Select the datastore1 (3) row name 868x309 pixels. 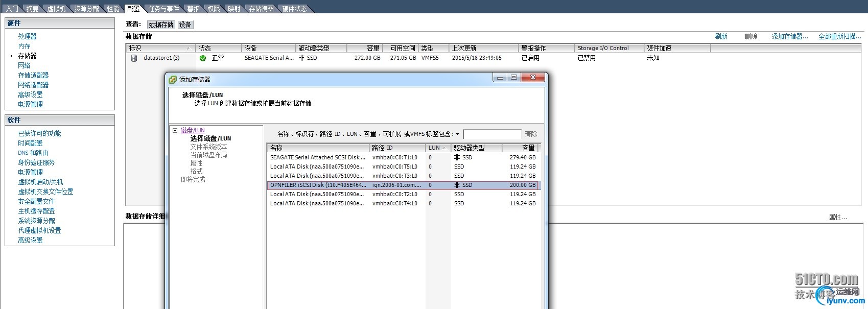click(161, 58)
